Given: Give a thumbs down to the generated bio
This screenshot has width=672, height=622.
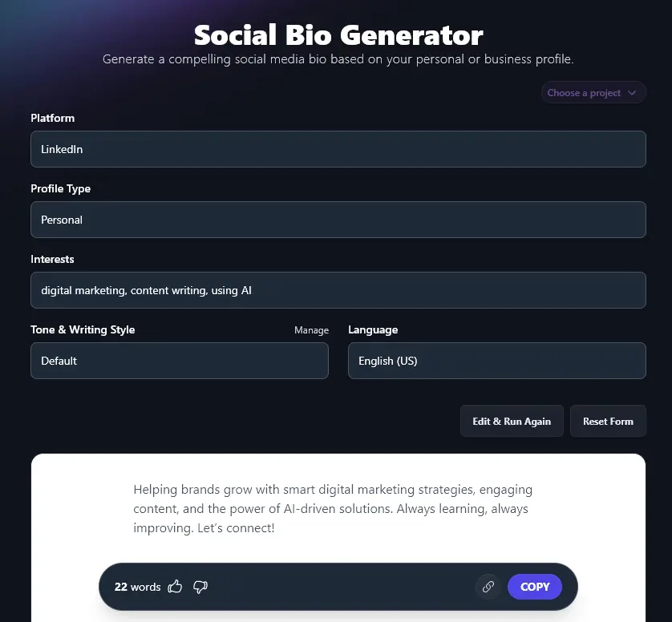Looking at the screenshot, I should (x=200, y=587).
